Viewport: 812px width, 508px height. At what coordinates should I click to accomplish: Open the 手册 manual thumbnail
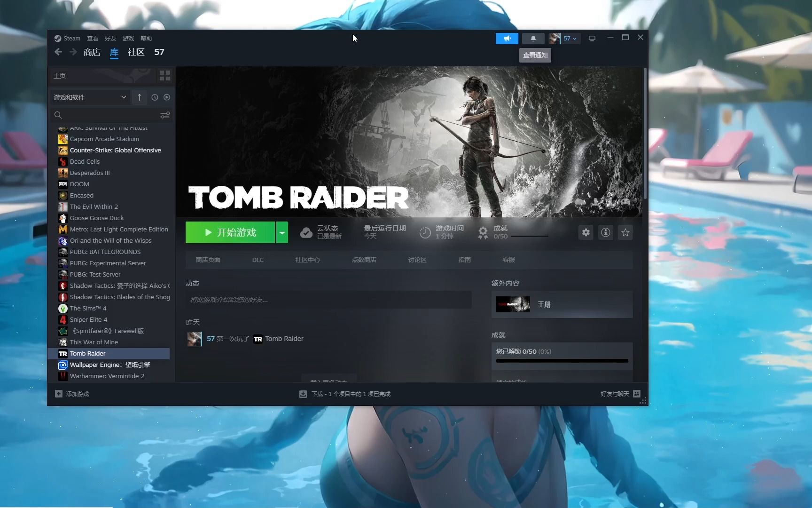pyautogui.click(x=513, y=304)
